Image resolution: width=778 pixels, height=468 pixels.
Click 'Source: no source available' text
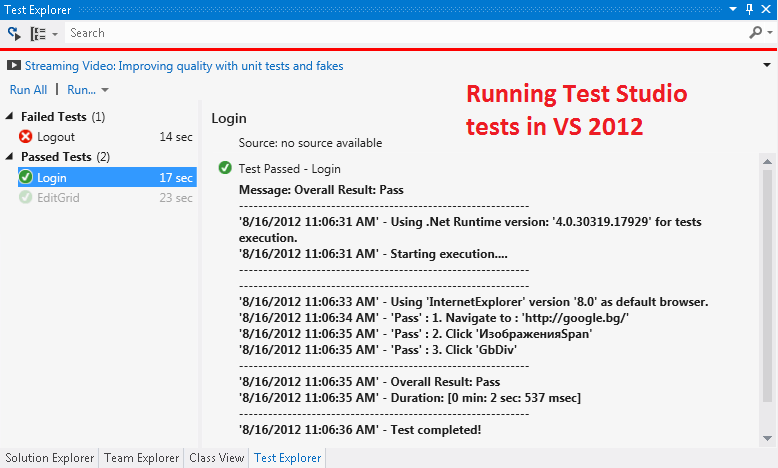pyautogui.click(x=310, y=143)
